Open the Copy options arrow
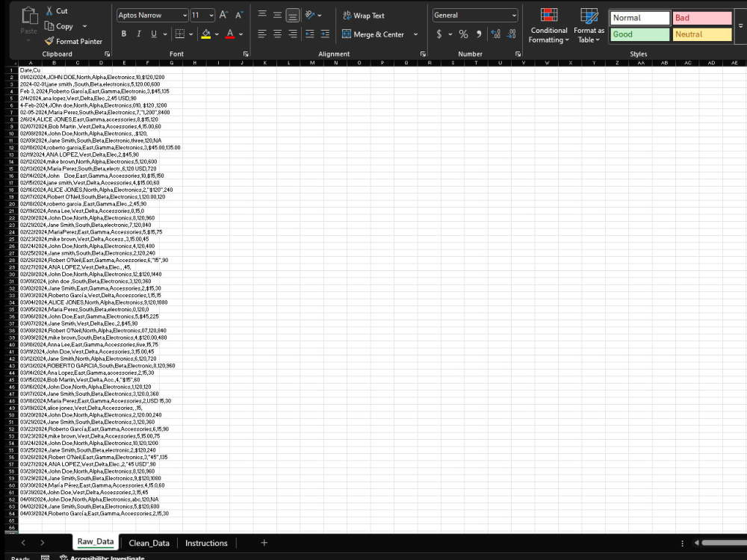Viewport: 747px width, 560px height. [85, 26]
